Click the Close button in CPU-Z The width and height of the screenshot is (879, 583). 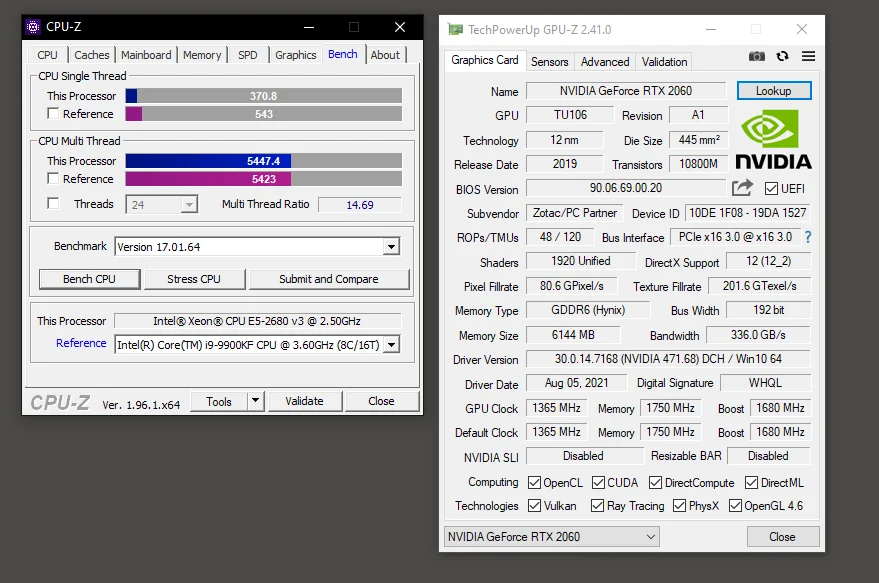[381, 401]
